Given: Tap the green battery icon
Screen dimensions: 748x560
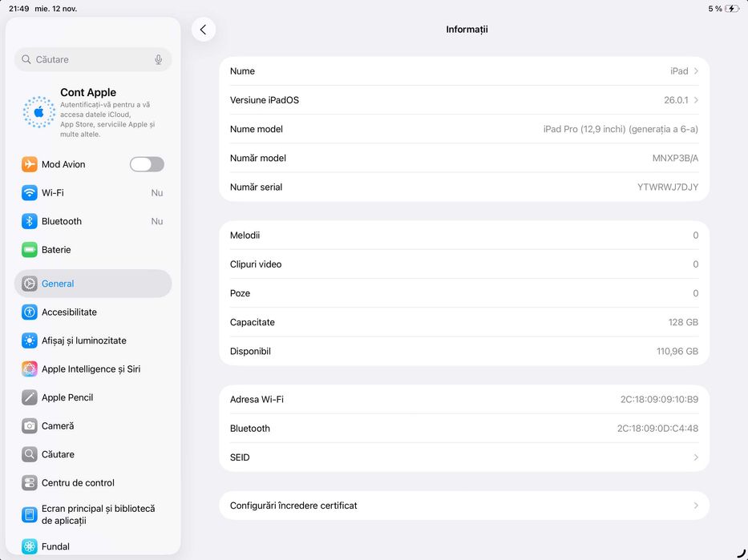Looking at the screenshot, I should [29, 250].
